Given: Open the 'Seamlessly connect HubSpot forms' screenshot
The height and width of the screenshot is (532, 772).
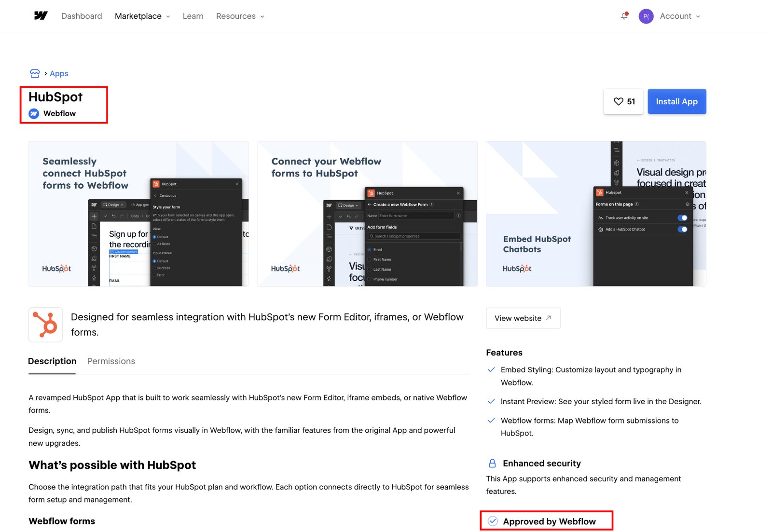Looking at the screenshot, I should [x=138, y=214].
